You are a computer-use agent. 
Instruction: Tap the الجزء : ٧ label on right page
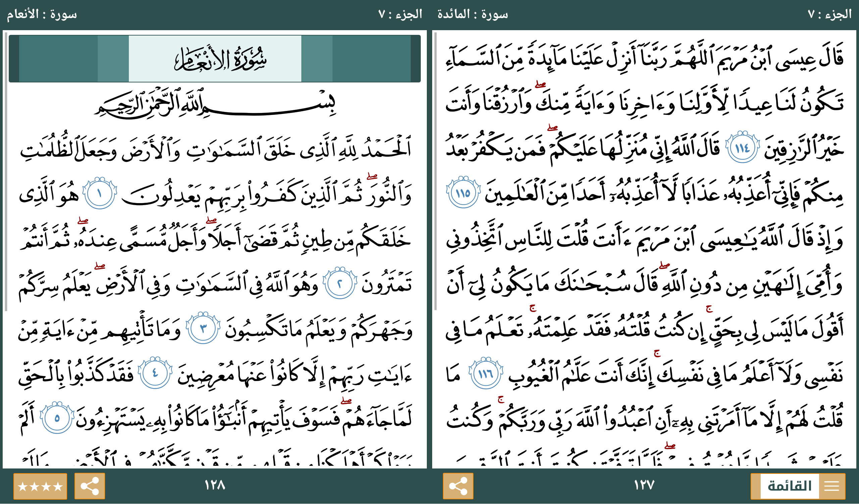click(x=829, y=14)
